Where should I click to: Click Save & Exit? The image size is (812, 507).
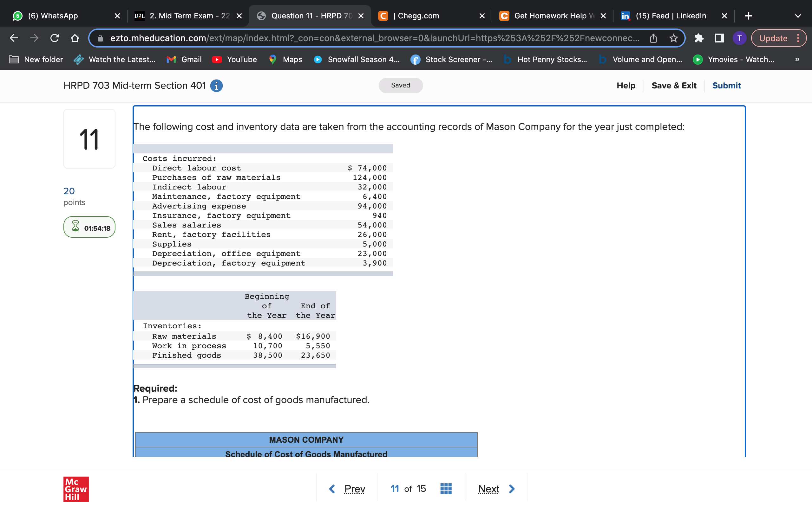pyautogui.click(x=674, y=86)
